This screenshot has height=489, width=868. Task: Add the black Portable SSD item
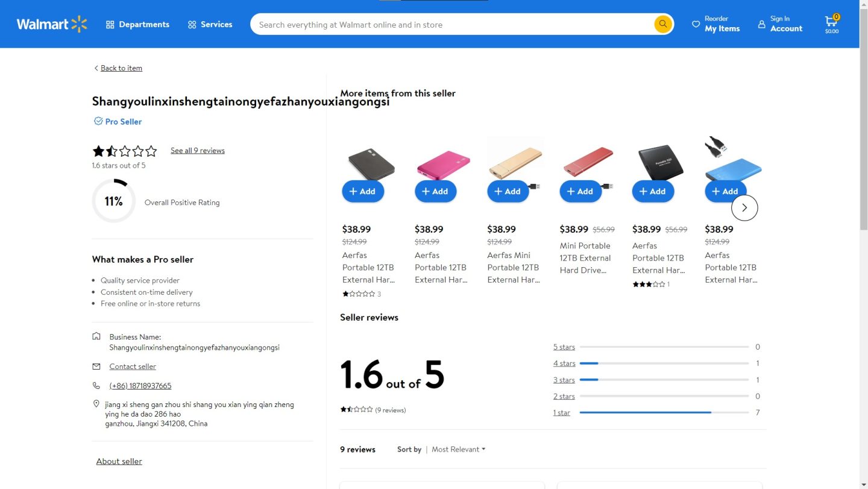pos(653,191)
